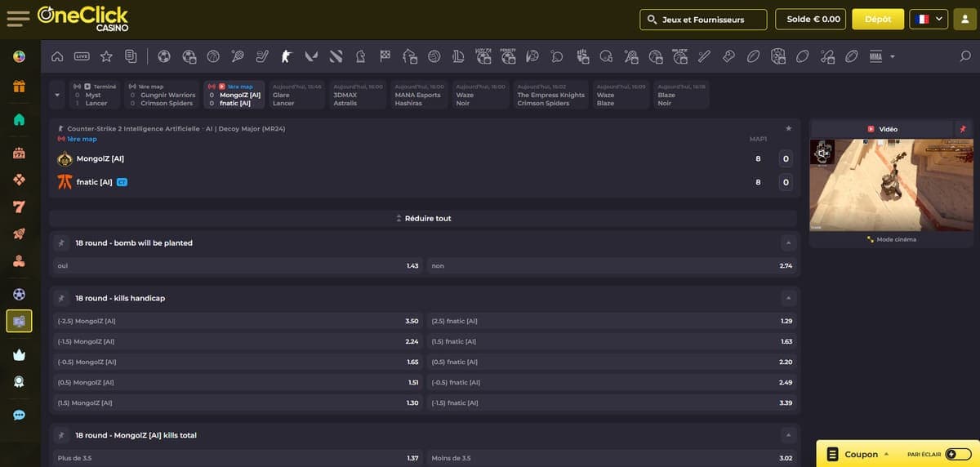Open the colorful wheel sidebar icon
The image size is (980, 467).
(x=19, y=56)
